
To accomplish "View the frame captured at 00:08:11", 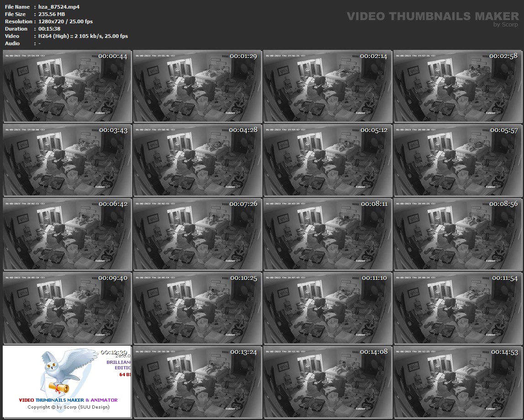I will click(x=328, y=234).
